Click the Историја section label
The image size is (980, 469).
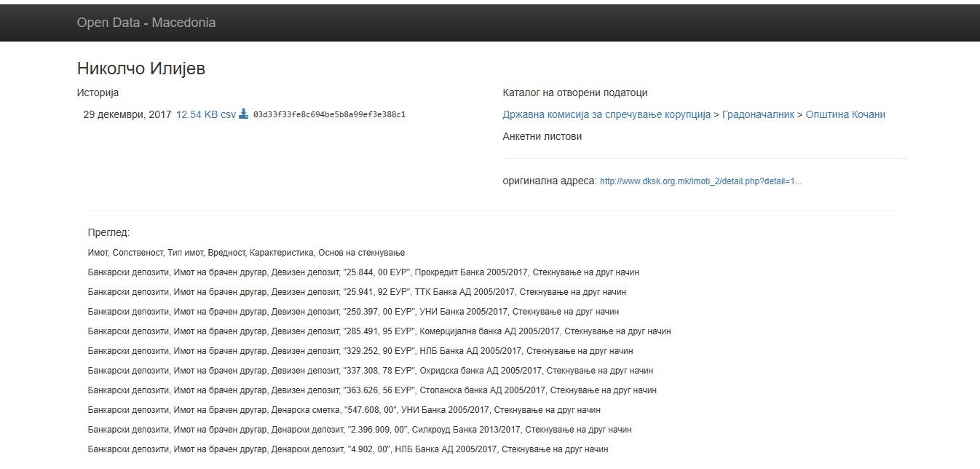(x=98, y=92)
